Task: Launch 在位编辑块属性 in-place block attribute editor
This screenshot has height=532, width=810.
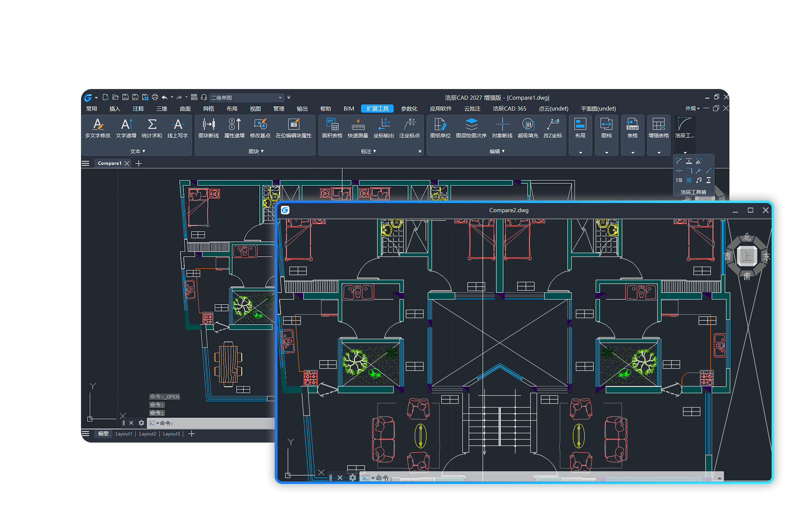Action: click(x=294, y=128)
